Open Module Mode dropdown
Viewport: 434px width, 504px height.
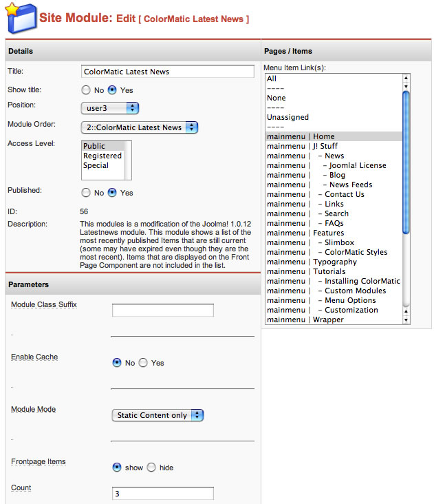tap(158, 415)
